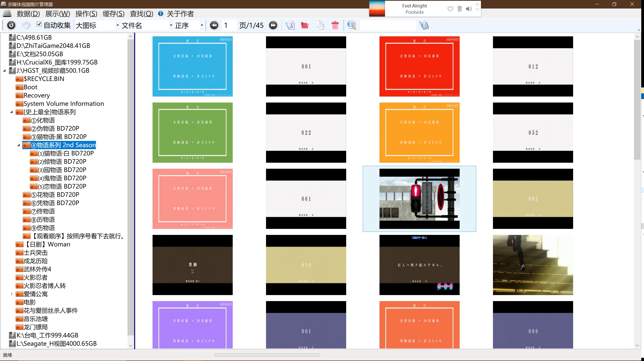Click the red trash delete toolbar icon

click(335, 25)
